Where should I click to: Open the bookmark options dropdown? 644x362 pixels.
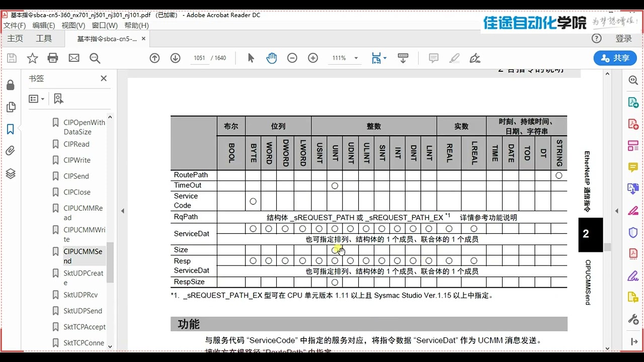coord(37,99)
